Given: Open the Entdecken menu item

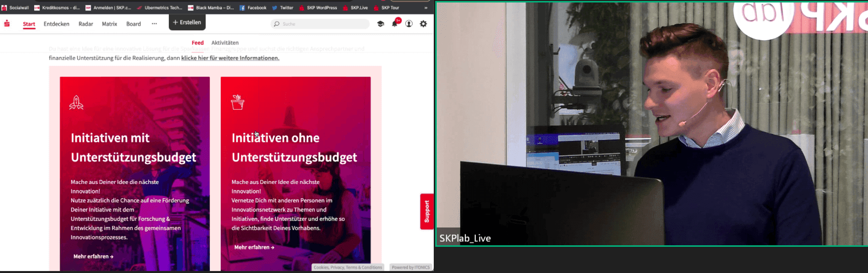Looking at the screenshot, I should pos(56,24).
